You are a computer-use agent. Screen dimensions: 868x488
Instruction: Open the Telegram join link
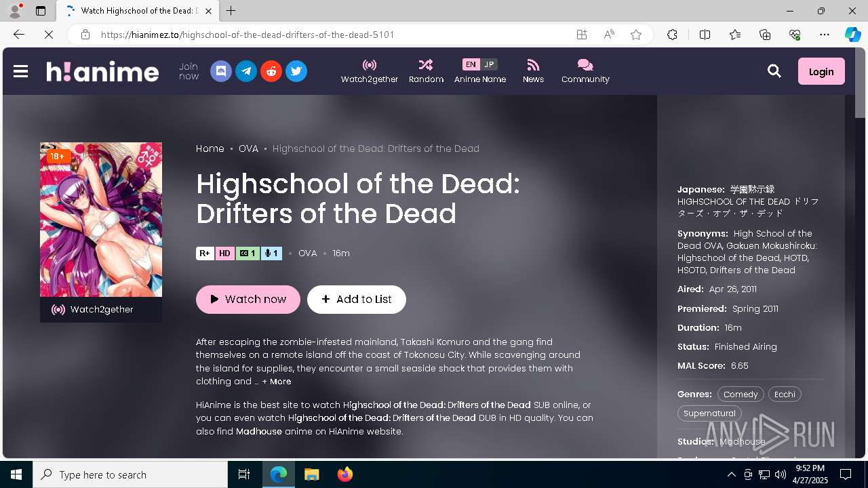246,71
